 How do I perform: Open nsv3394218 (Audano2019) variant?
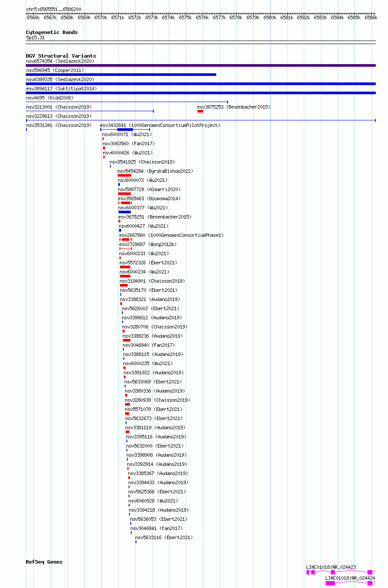(159, 510)
